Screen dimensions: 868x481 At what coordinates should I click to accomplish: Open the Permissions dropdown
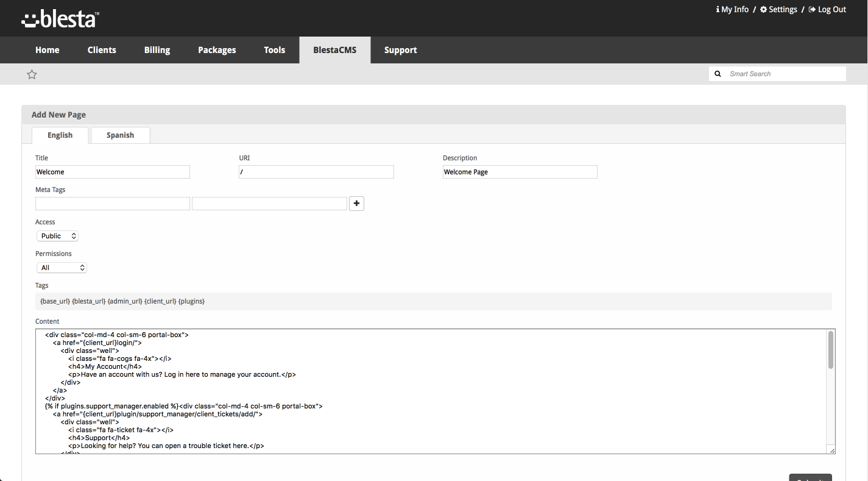(62, 268)
